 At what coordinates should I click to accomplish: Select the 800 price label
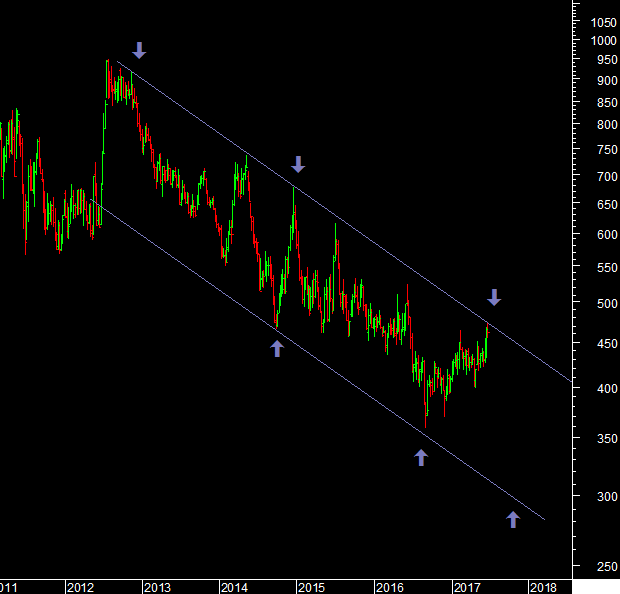(x=607, y=125)
